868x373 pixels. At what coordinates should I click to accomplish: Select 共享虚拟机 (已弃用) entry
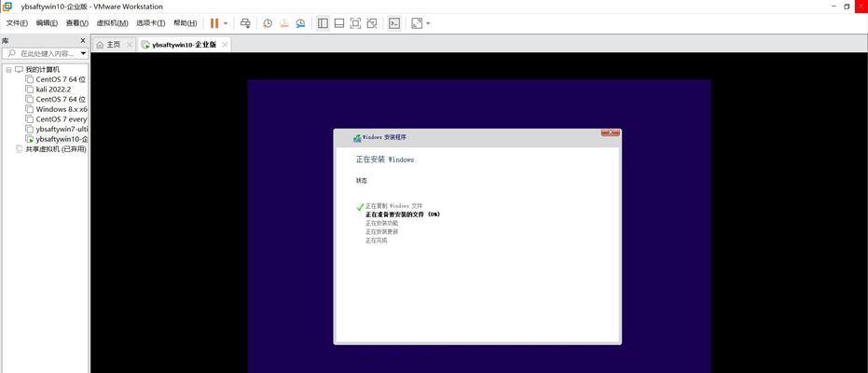click(x=56, y=149)
